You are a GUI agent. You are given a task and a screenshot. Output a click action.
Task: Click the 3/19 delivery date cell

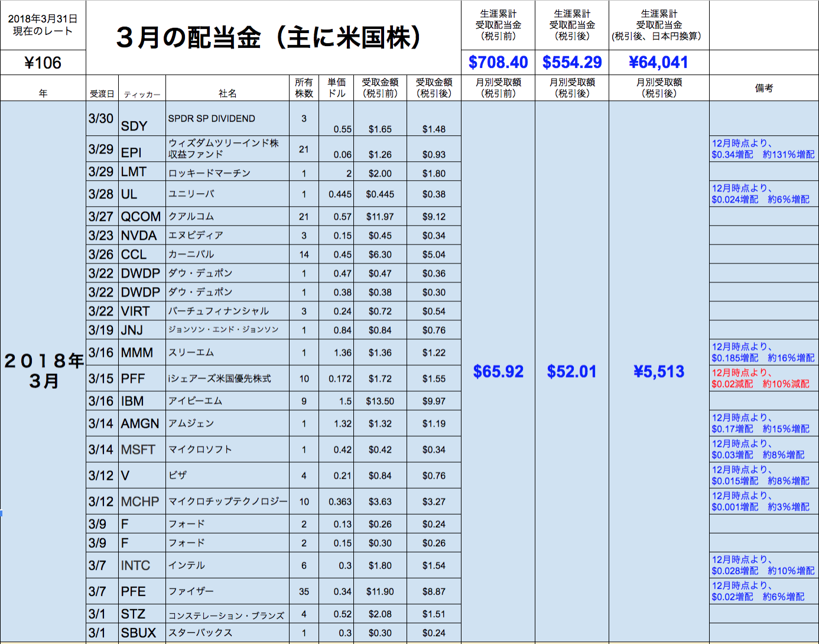[x=102, y=330]
